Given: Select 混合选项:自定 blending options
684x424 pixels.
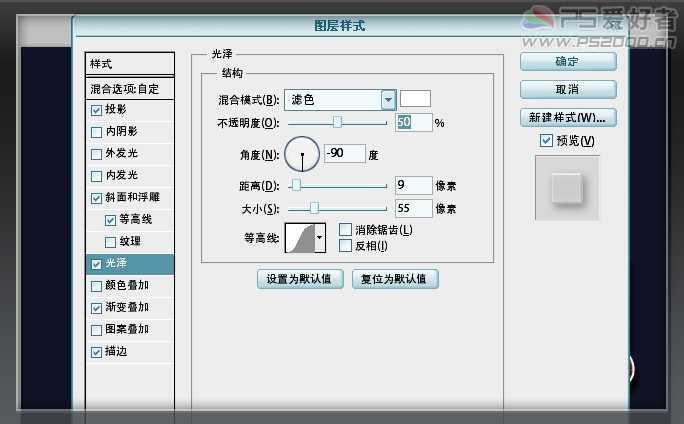Looking at the screenshot, I should pos(130,89).
